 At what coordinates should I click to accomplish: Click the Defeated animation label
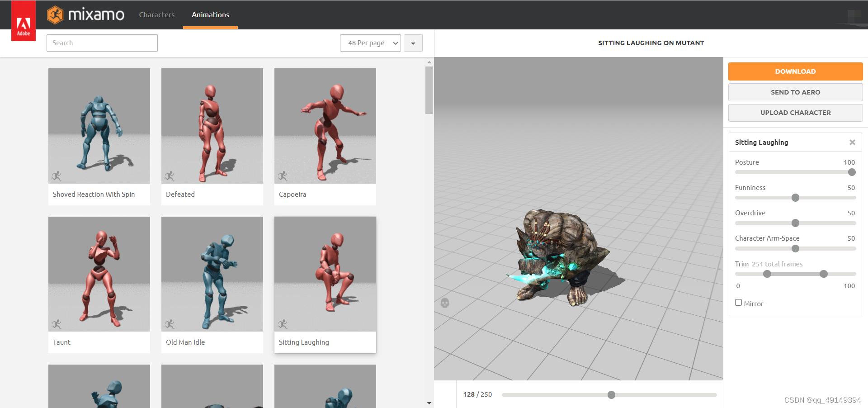click(180, 195)
